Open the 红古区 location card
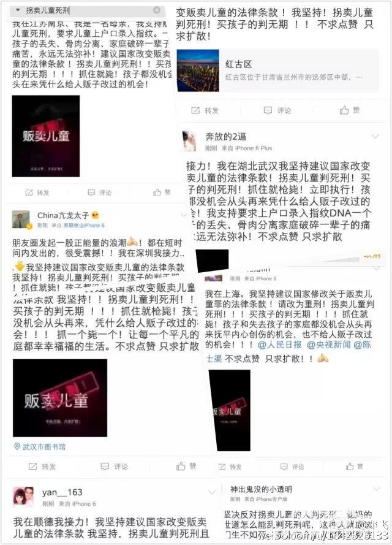This screenshot has width=392, height=545. [277, 71]
